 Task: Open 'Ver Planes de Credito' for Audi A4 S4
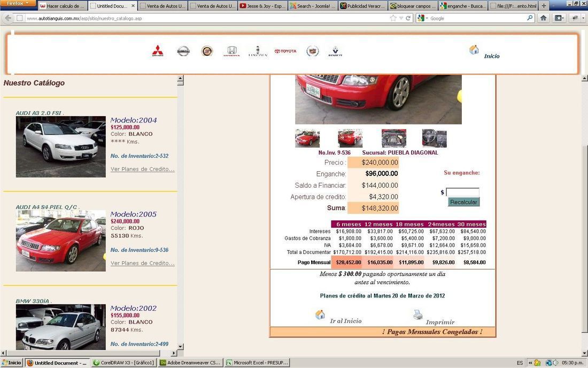(x=143, y=263)
